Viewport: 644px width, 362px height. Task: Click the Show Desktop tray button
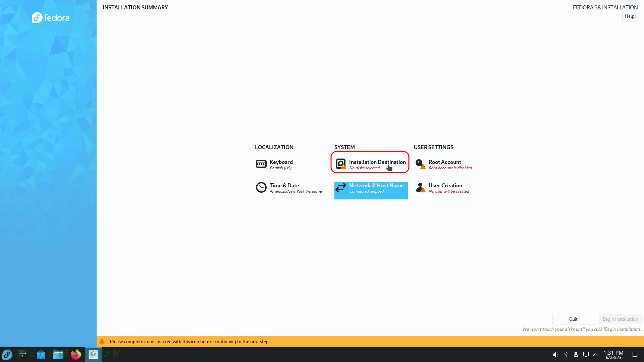pos(635,355)
